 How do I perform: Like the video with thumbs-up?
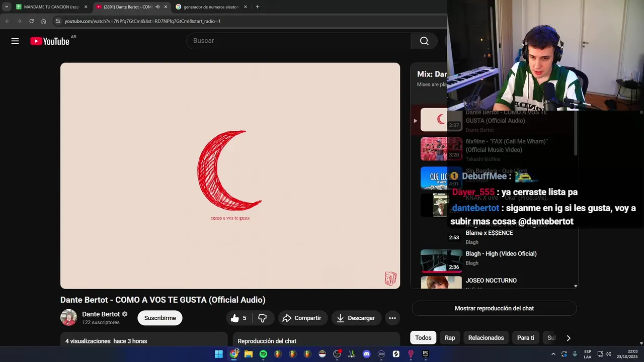coord(238,318)
